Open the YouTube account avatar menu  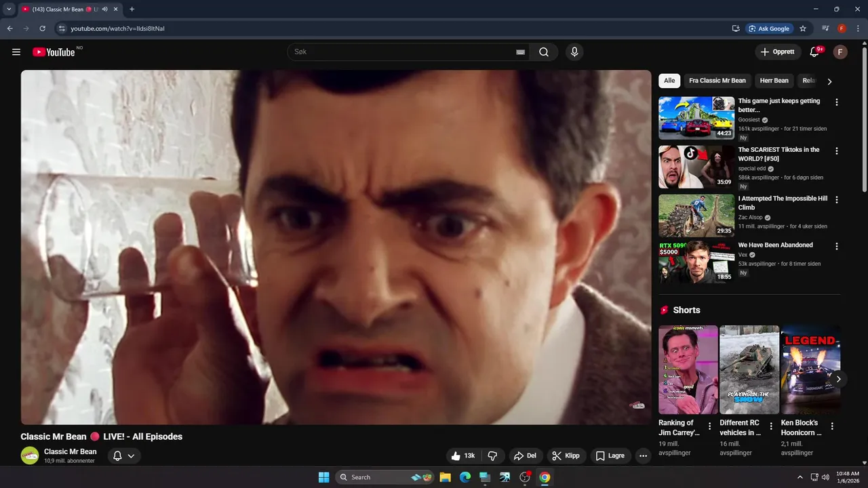[x=840, y=52]
